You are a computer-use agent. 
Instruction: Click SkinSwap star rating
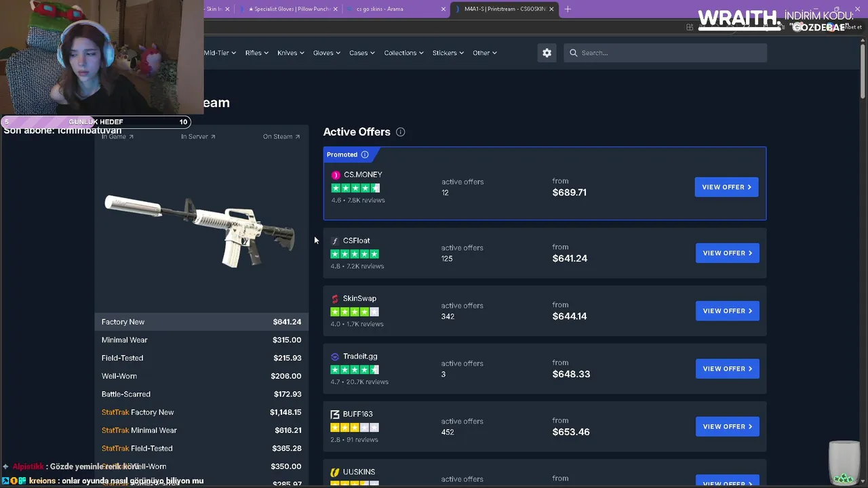pyautogui.click(x=355, y=312)
